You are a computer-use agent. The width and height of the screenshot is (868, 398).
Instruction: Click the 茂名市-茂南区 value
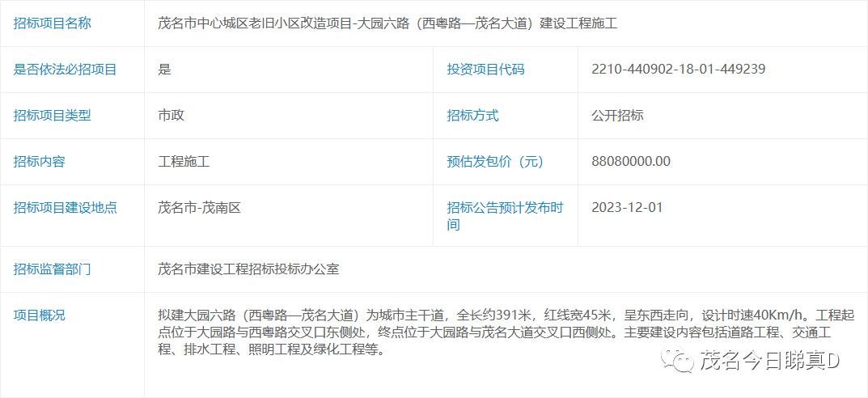pyautogui.click(x=199, y=208)
